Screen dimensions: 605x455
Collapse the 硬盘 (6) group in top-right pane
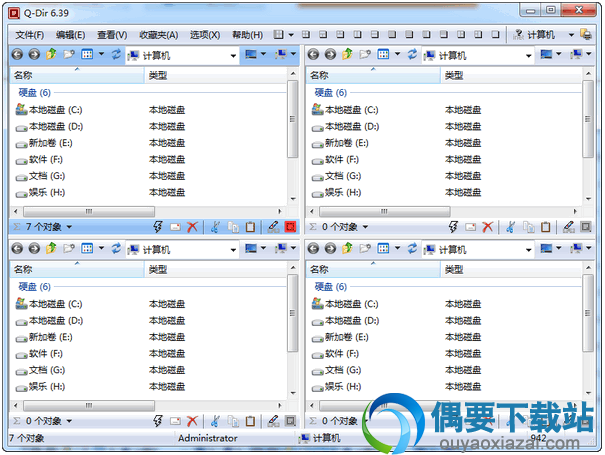pos(331,93)
